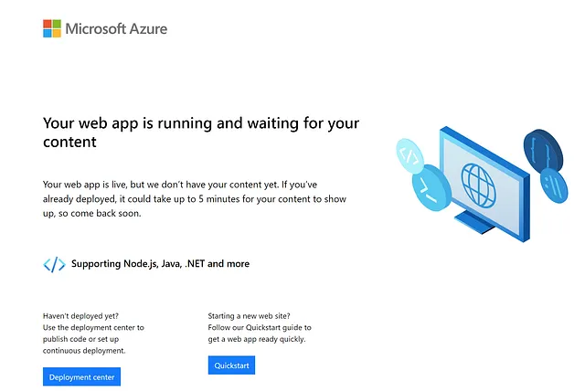
Task: Click the monitor with globe illustration
Action: (485, 185)
